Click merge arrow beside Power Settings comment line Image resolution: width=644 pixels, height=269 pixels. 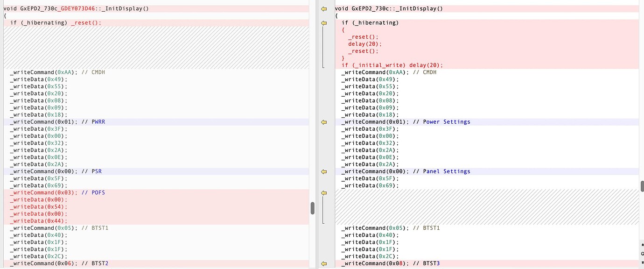click(x=324, y=122)
